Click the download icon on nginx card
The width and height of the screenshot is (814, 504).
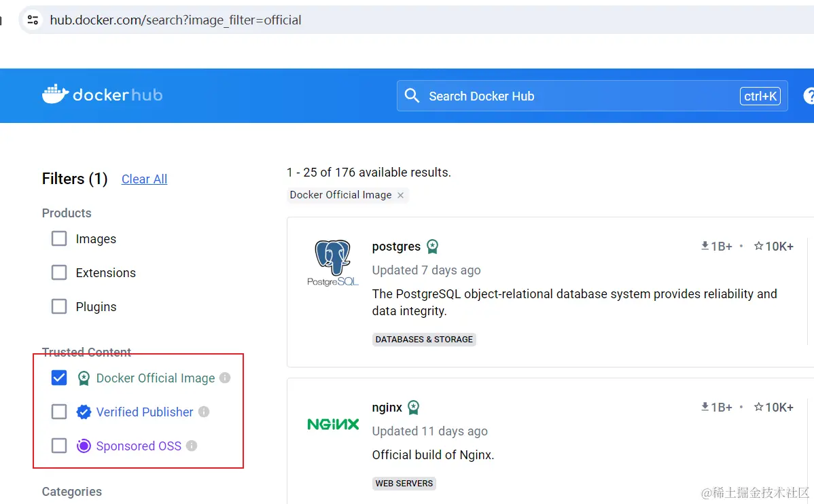[705, 407]
